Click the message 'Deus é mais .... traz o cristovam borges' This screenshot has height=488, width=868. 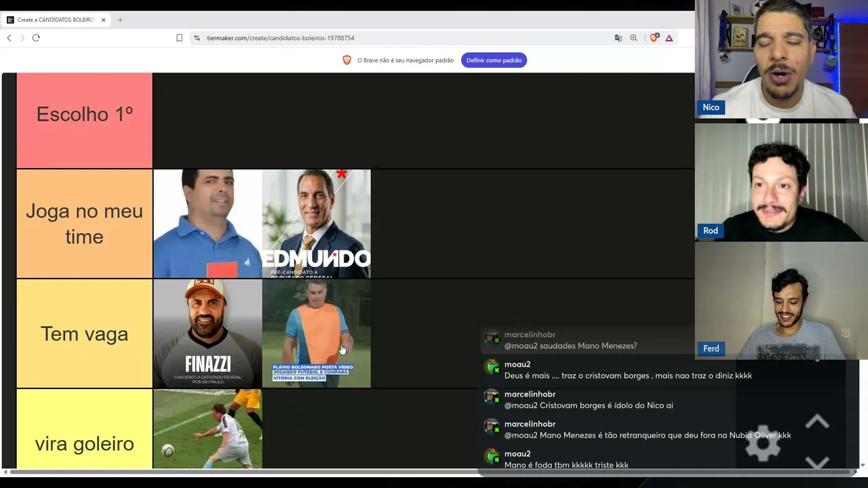click(628, 375)
